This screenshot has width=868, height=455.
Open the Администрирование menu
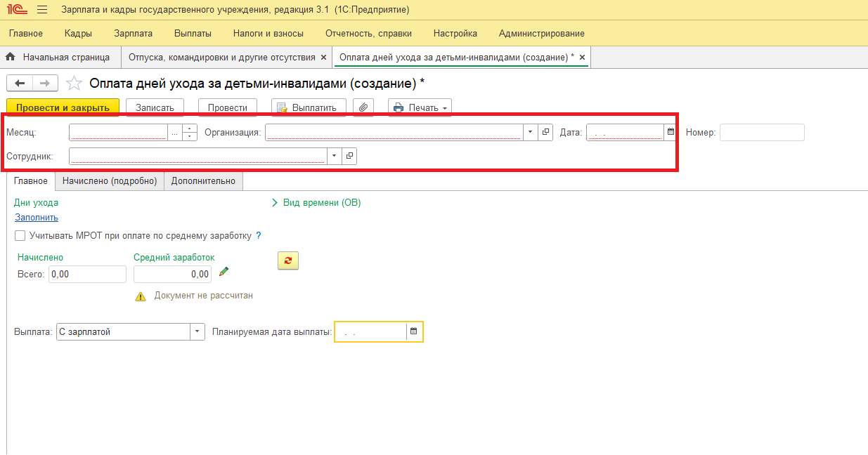542,33
